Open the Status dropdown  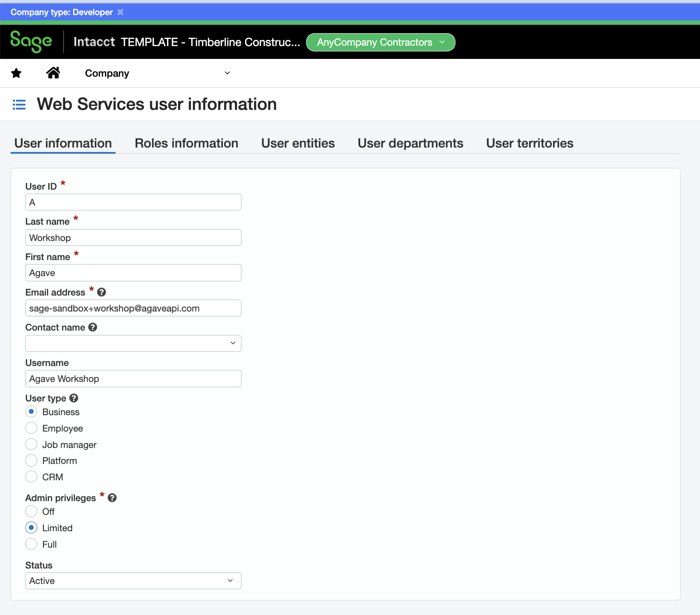pyautogui.click(x=133, y=581)
